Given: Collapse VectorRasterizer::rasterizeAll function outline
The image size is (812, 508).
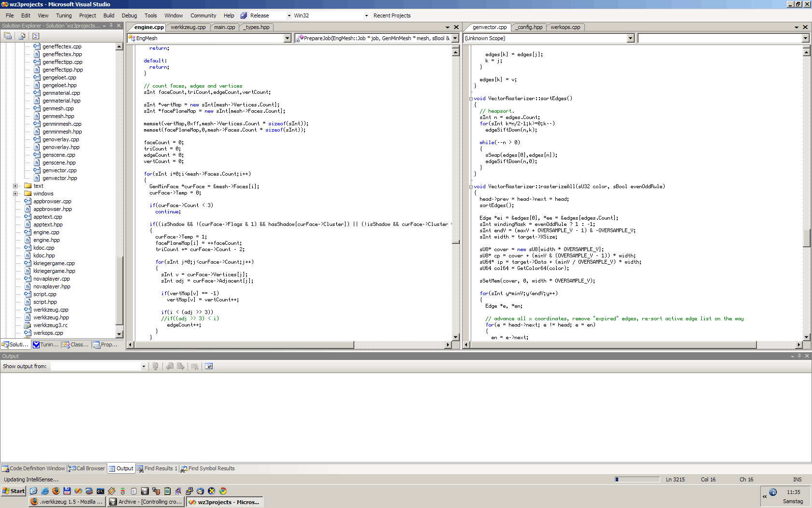Looking at the screenshot, I should (x=471, y=187).
